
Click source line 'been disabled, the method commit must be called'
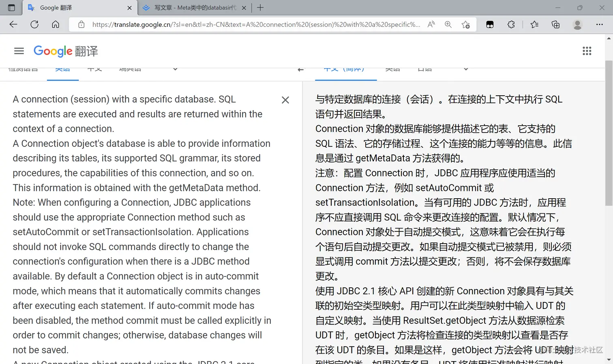pyautogui.click(x=142, y=320)
